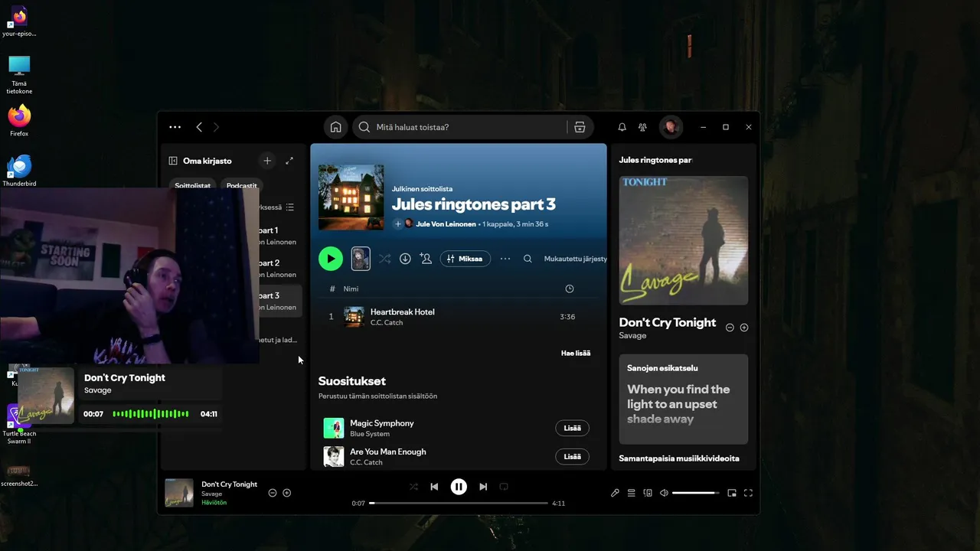
Task: Toggle shuffle in the bottom player
Action: [413, 487]
